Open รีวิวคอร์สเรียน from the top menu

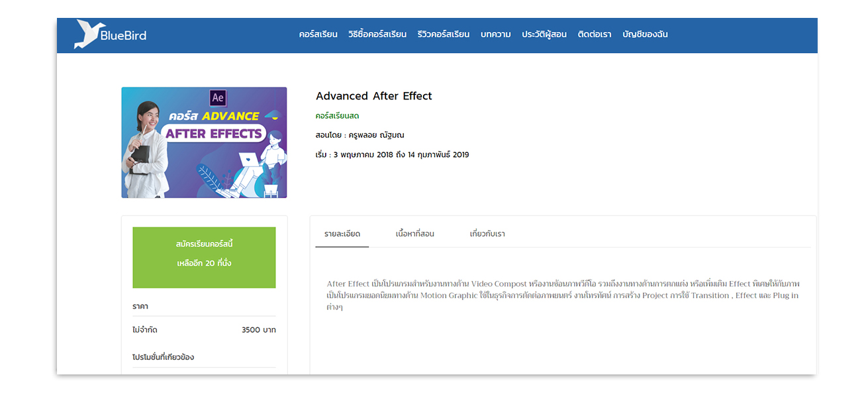point(444,34)
